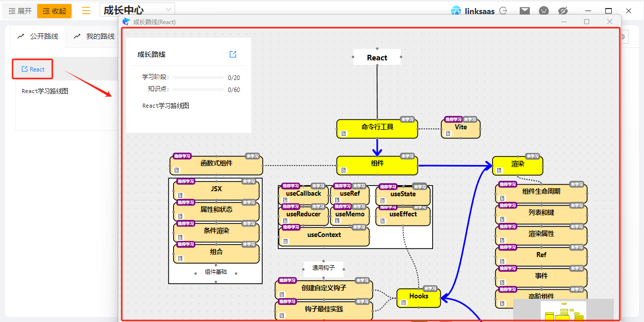
Task: Click the 学习阶段 progress bar
Action: tap(198, 77)
